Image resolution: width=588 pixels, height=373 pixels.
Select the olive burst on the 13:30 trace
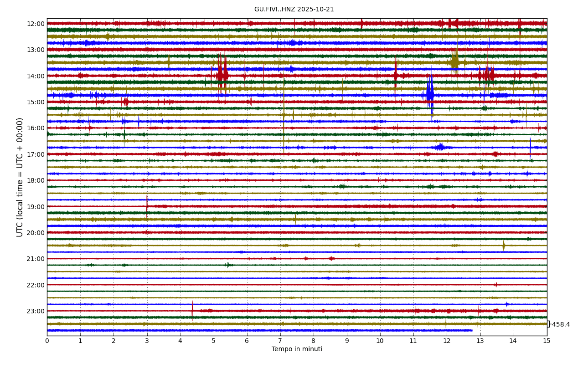tap(454, 61)
